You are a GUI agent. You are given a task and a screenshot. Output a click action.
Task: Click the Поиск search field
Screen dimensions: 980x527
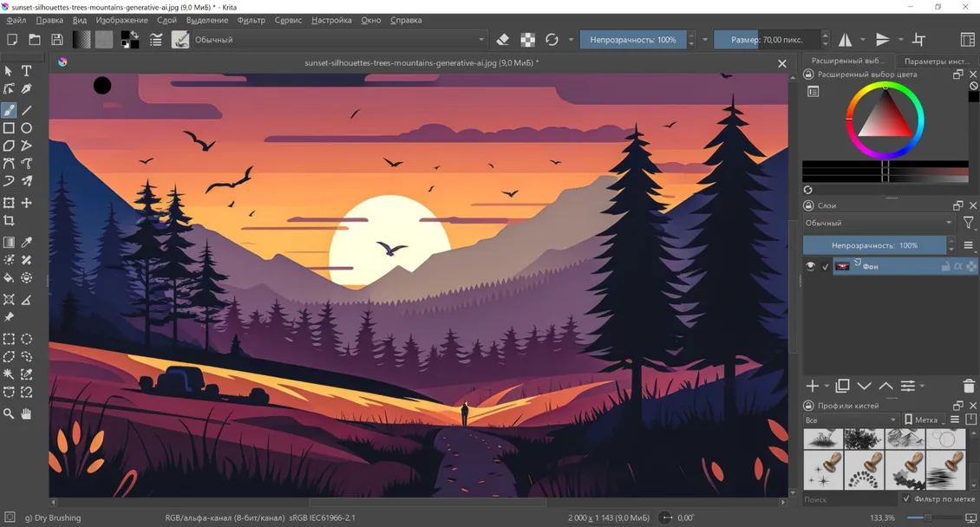[x=846, y=499]
